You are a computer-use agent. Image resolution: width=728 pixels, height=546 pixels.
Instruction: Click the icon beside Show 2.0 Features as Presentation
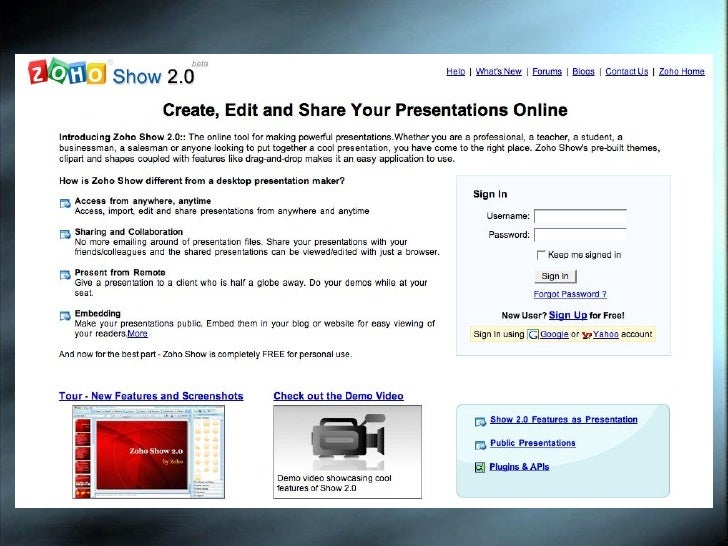(480, 422)
